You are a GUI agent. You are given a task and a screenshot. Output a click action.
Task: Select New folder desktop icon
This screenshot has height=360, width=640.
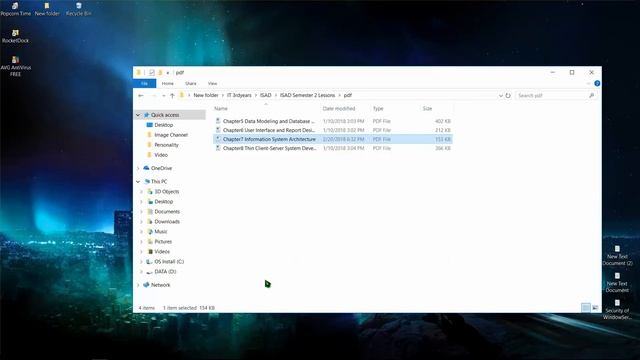(47, 9)
